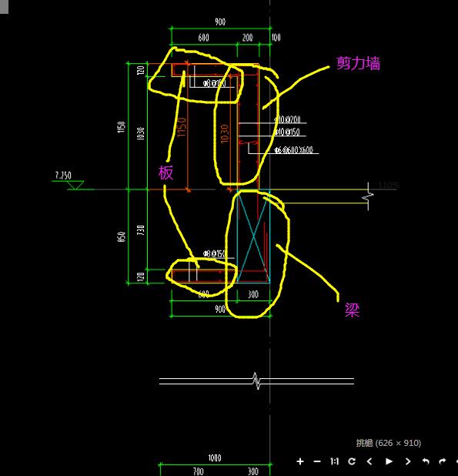Zoom in with the plus icon
Image resolution: width=458 pixels, height=476 pixels.
point(300,461)
